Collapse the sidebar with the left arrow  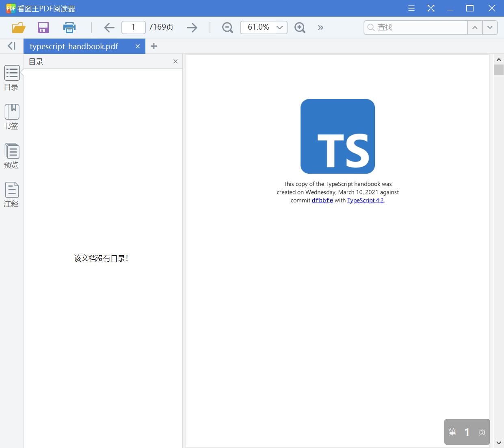11,46
